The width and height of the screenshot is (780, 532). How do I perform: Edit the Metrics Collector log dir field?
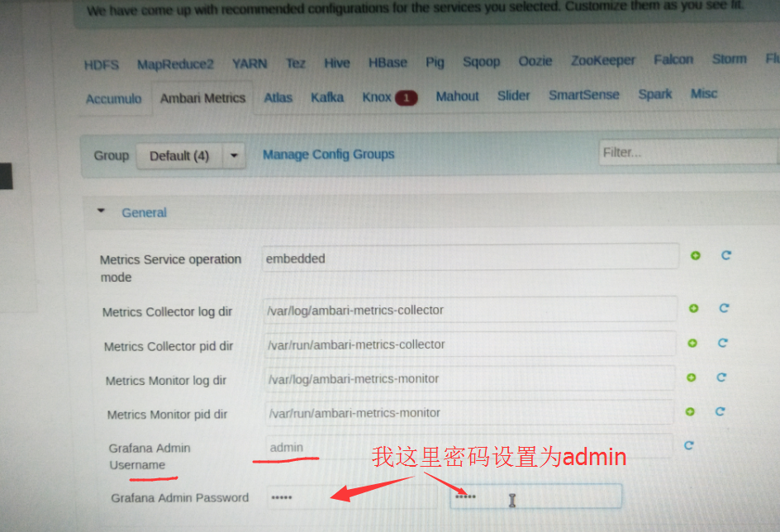(x=470, y=310)
